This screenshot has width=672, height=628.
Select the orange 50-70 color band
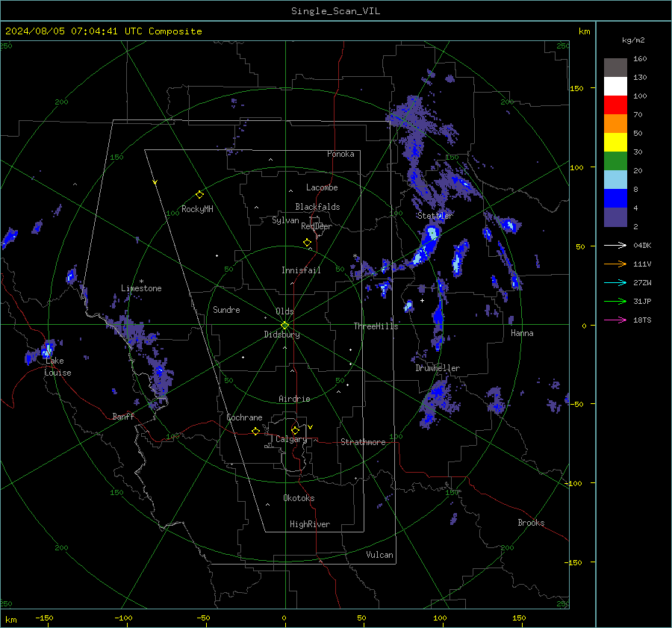pos(615,124)
